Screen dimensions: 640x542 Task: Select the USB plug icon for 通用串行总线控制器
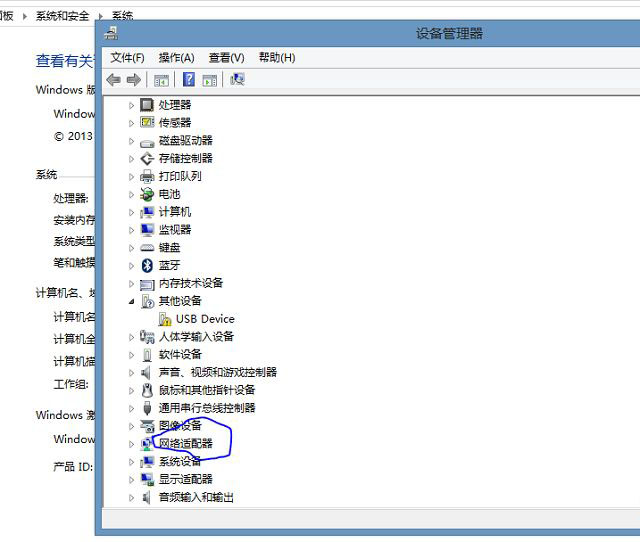[147, 408]
